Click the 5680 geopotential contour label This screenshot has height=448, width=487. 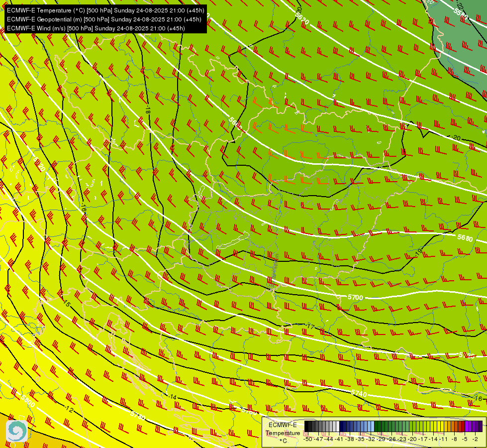click(465, 238)
